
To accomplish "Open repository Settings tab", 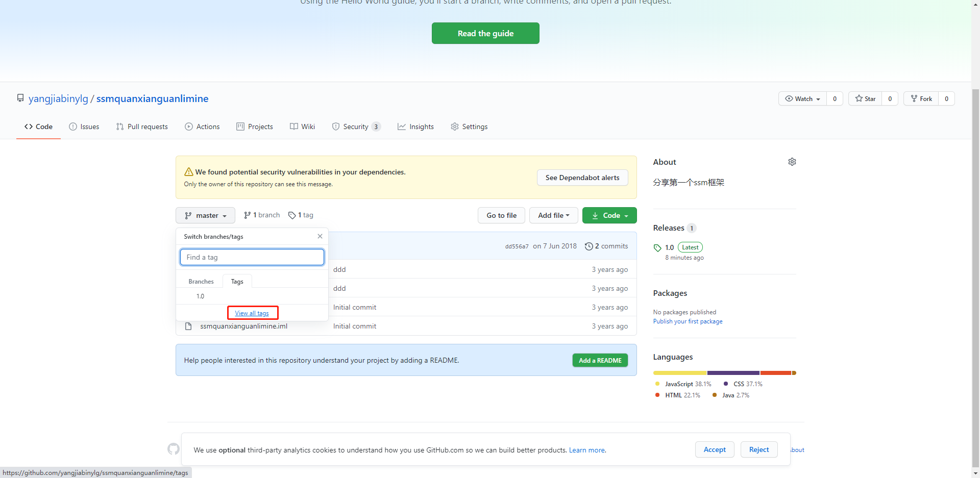I will [469, 127].
